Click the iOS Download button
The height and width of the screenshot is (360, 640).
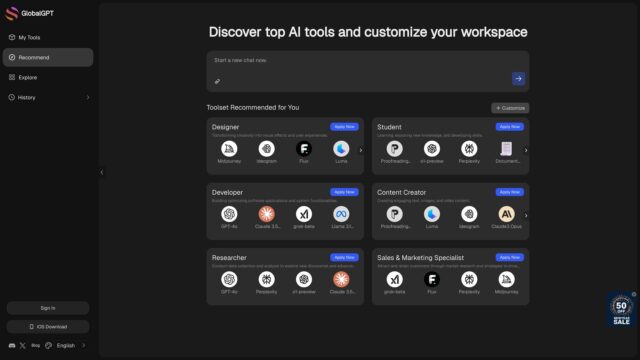[48, 327]
